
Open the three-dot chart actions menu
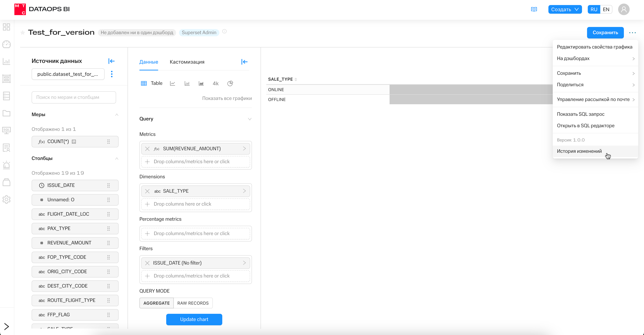pos(632,33)
